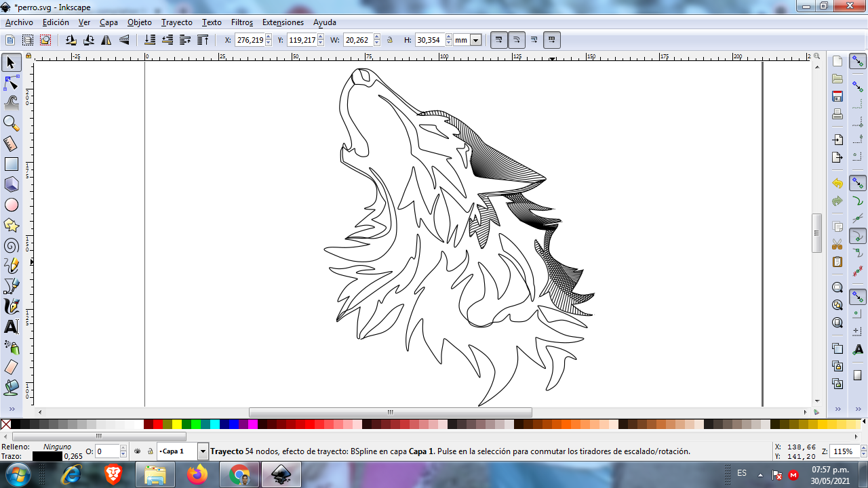
Task: Click Select All in all layers icon
Action: click(x=28, y=40)
